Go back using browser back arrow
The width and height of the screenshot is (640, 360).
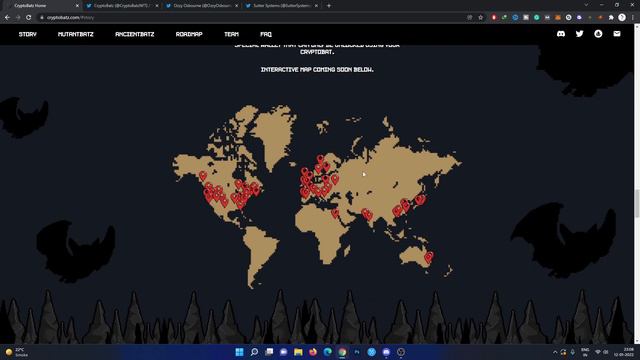tap(7, 18)
